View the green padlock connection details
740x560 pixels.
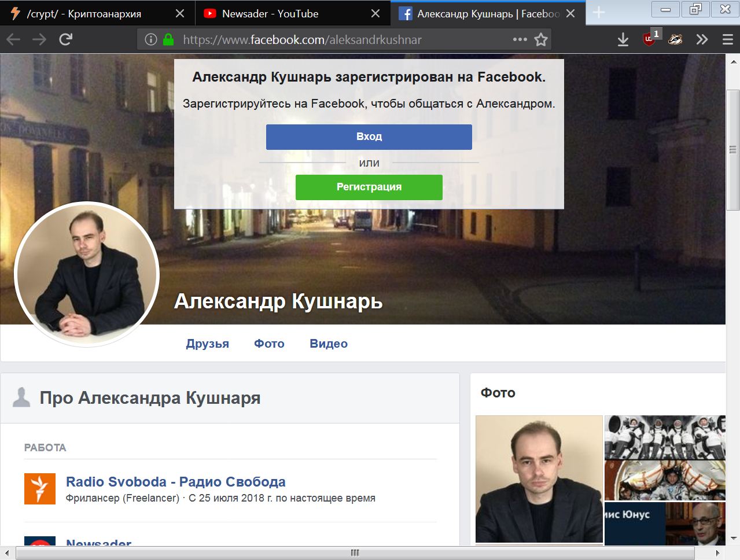[x=168, y=39]
